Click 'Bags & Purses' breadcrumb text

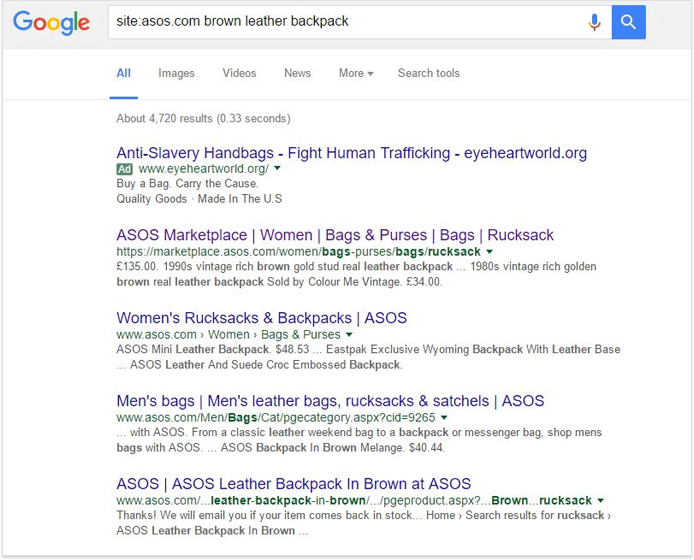click(301, 334)
